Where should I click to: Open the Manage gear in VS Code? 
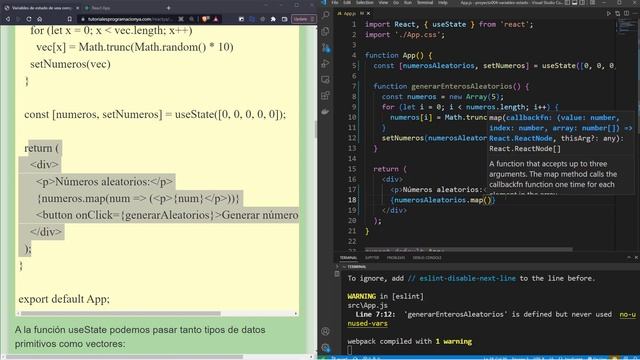325,347
